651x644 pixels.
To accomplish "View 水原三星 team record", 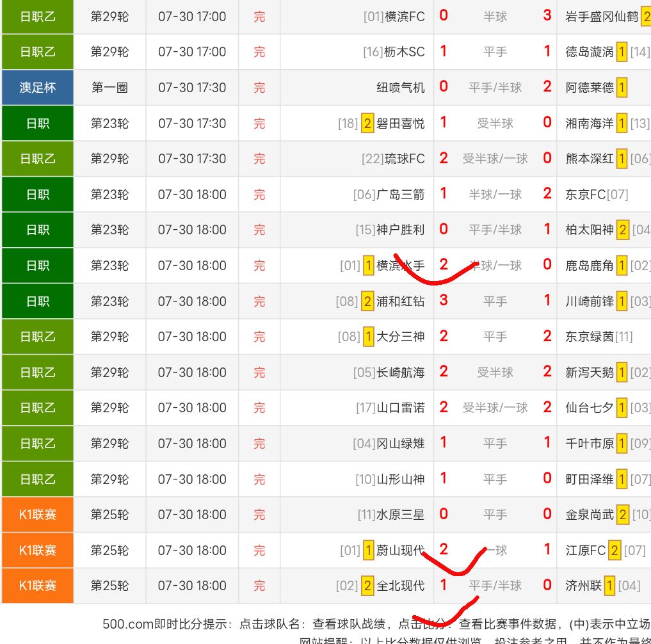I will [x=400, y=515].
